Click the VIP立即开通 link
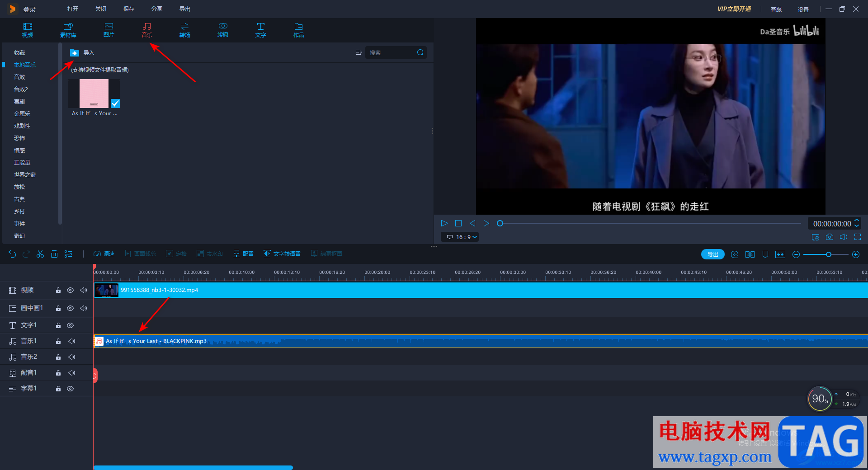This screenshot has width=868, height=470. [x=734, y=9]
